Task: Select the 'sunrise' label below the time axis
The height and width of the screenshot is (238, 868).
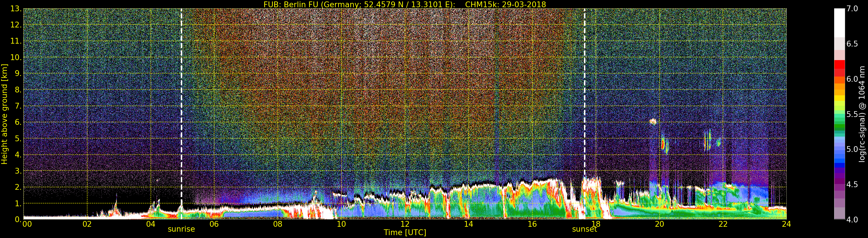Action: tap(181, 229)
